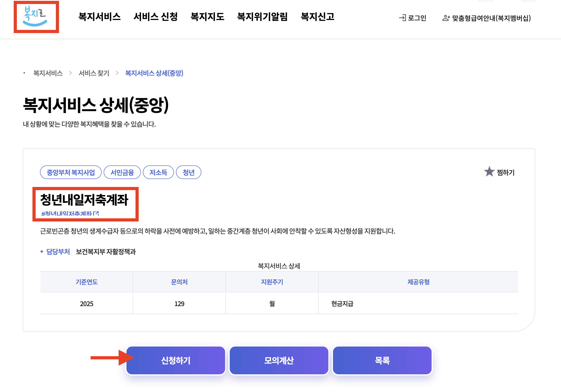Screen dimensions: 561x392
Task: Select the 청년 tag
Action: click(188, 172)
